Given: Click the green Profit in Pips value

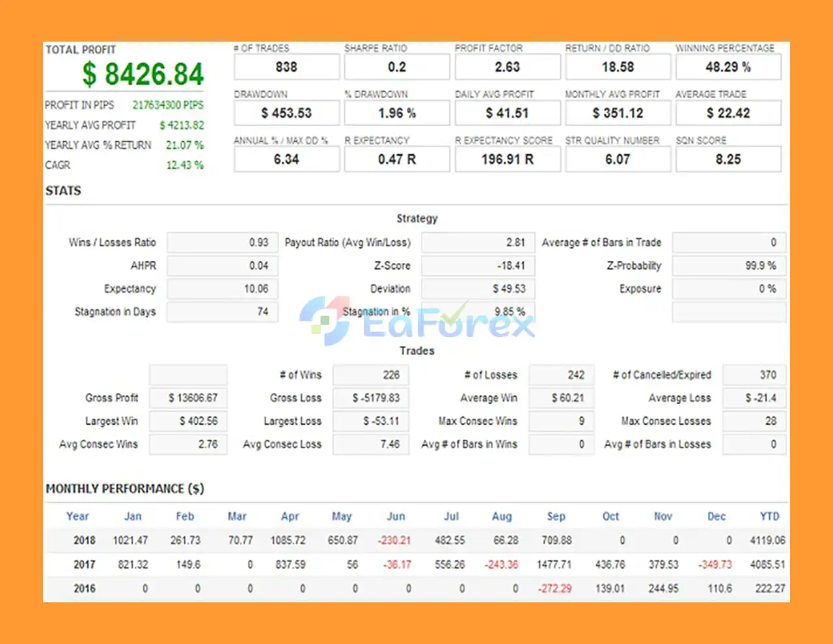Looking at the screenshot, I should click(168, 105).
